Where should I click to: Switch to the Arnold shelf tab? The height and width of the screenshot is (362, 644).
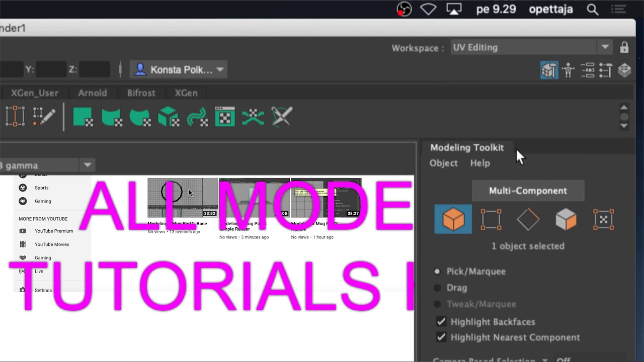pyautogui.click(x=92, y=93)
